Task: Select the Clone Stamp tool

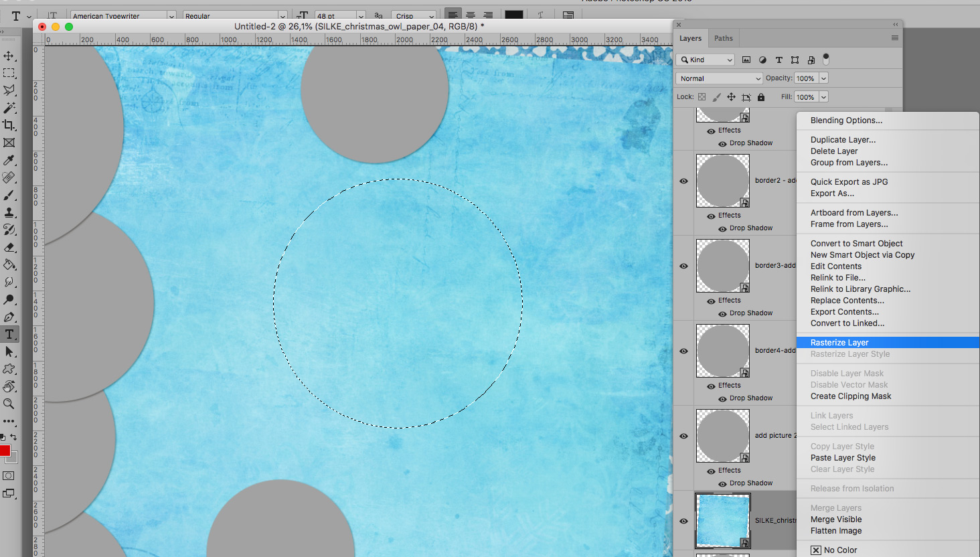Action: (9, 212)
